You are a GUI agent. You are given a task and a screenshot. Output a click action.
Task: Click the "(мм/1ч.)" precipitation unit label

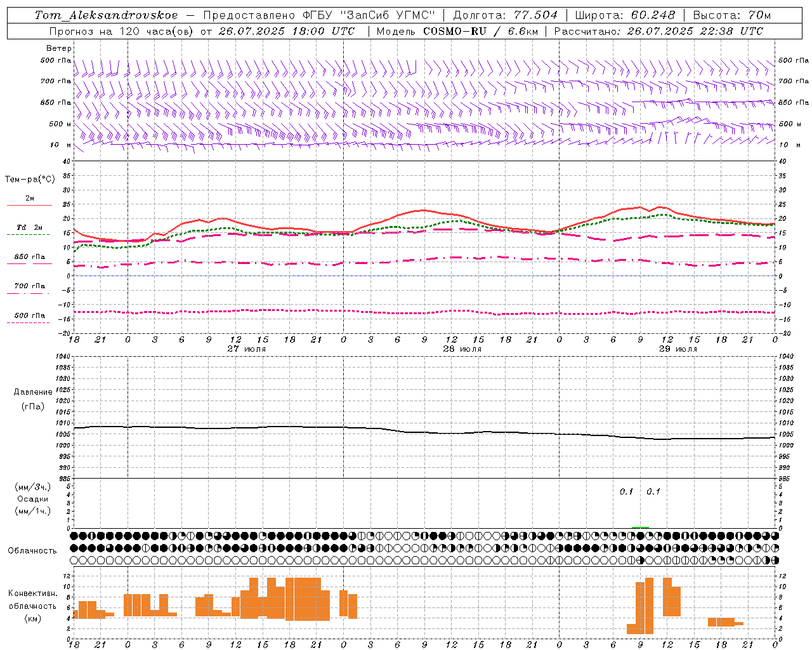(32, 511)
